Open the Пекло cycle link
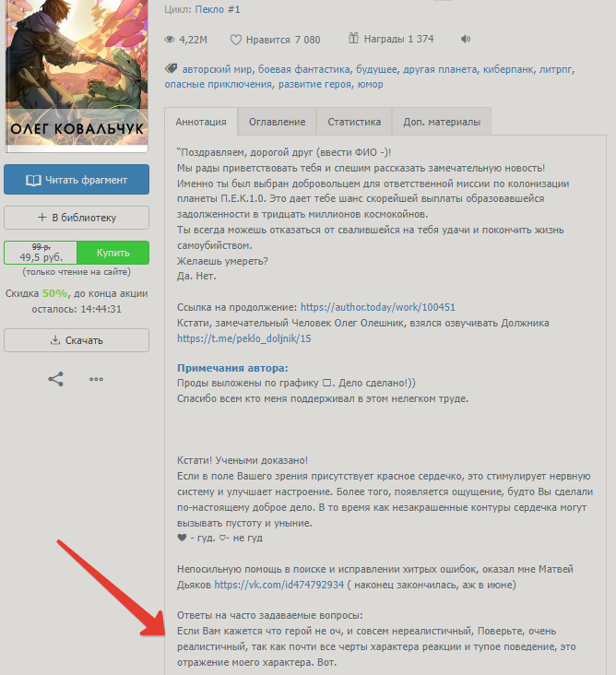 click(x=218, y=9)
